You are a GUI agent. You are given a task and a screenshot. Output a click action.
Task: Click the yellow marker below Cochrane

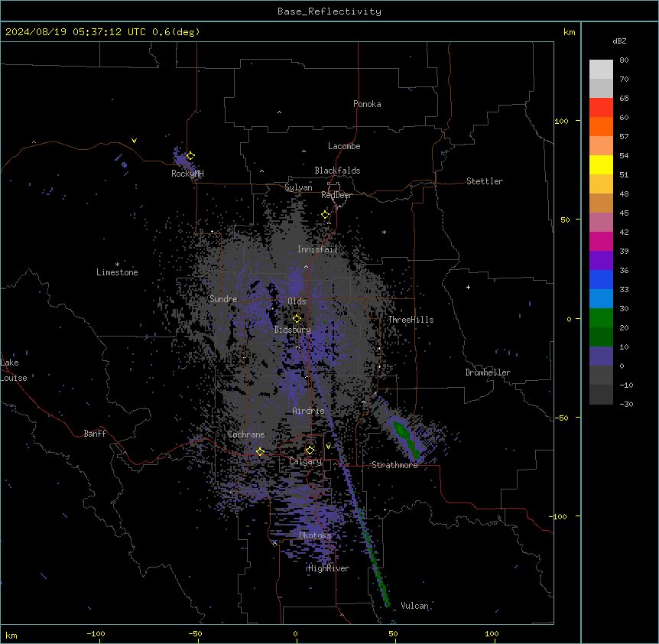pyautogui.click(x=260, y=452)
